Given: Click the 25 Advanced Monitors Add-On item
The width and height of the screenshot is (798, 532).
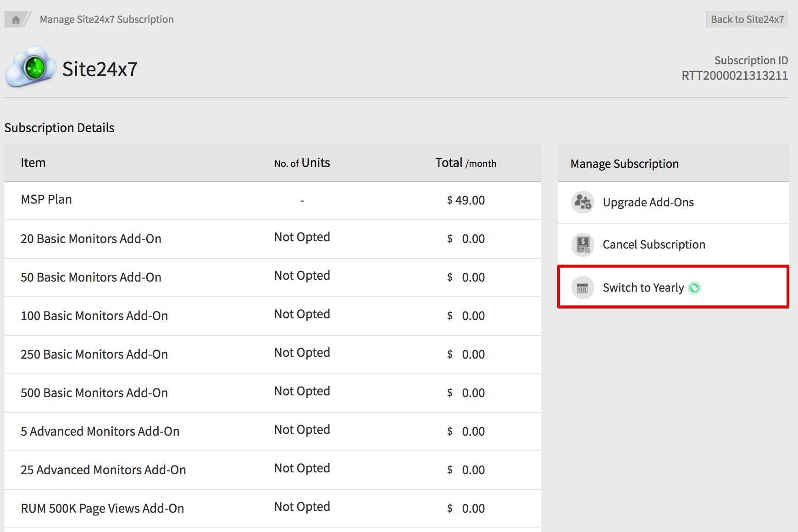Looking at the screenshot, I should [103, 470].
